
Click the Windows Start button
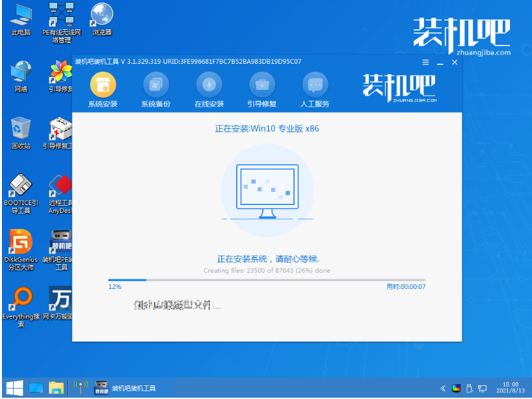coord(14,388)
